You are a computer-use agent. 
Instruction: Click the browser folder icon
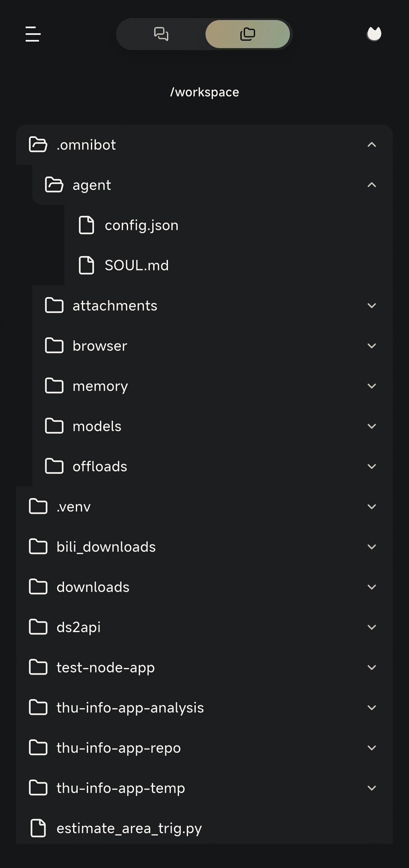(54, 346)
